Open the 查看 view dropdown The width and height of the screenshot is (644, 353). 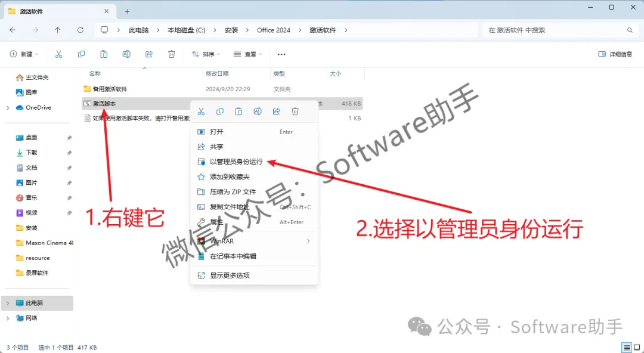(x=247, y=54)
